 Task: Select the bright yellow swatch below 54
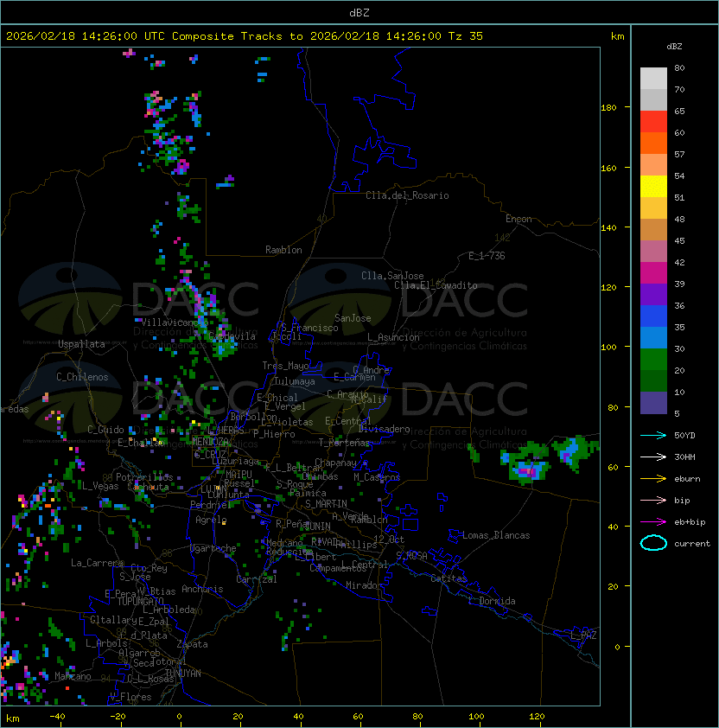click(653, 186)
